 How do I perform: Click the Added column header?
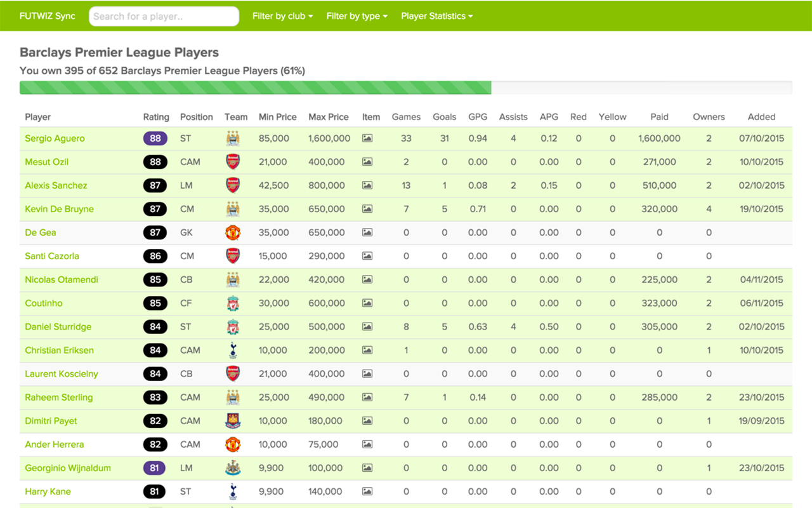[x=761, y=117]
